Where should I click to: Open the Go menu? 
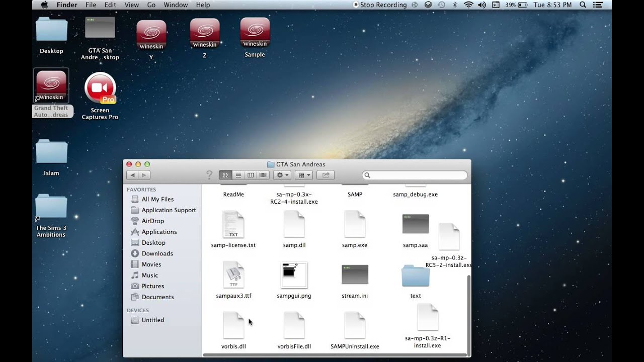(x=151, y=5)
